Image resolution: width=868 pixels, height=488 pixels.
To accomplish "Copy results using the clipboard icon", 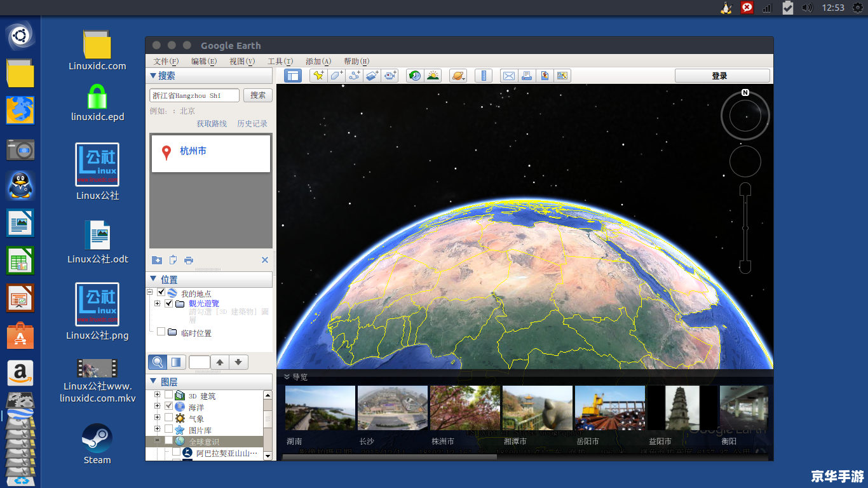I will [x=173, y=260].
